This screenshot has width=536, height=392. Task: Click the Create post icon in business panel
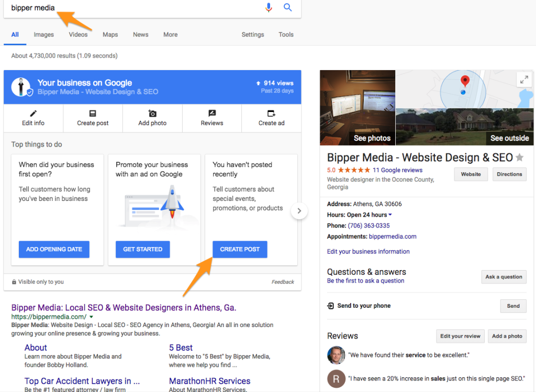point(93,114)
